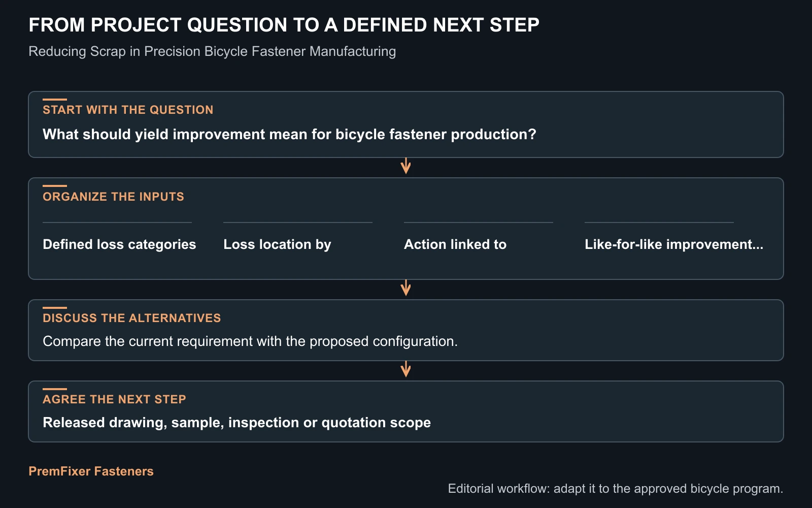This screenshot has width=812, height=508.
Task: Click the Start With The Question label
Action: pyautogui.click(x=128, y=110)
